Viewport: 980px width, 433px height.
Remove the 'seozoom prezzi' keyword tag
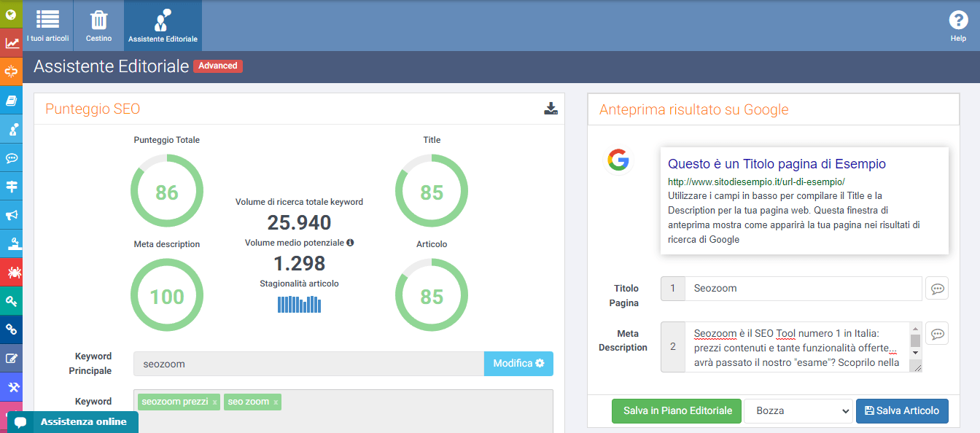pos(214,402)
